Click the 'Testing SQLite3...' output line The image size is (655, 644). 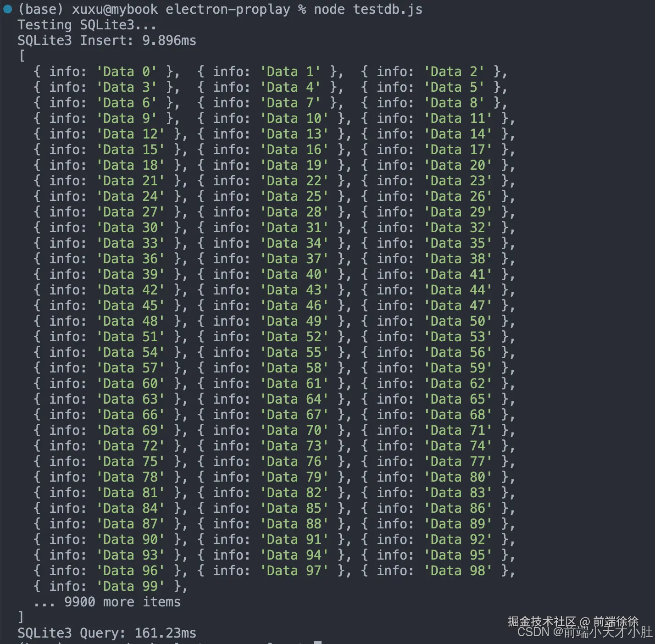pos(87,25)
